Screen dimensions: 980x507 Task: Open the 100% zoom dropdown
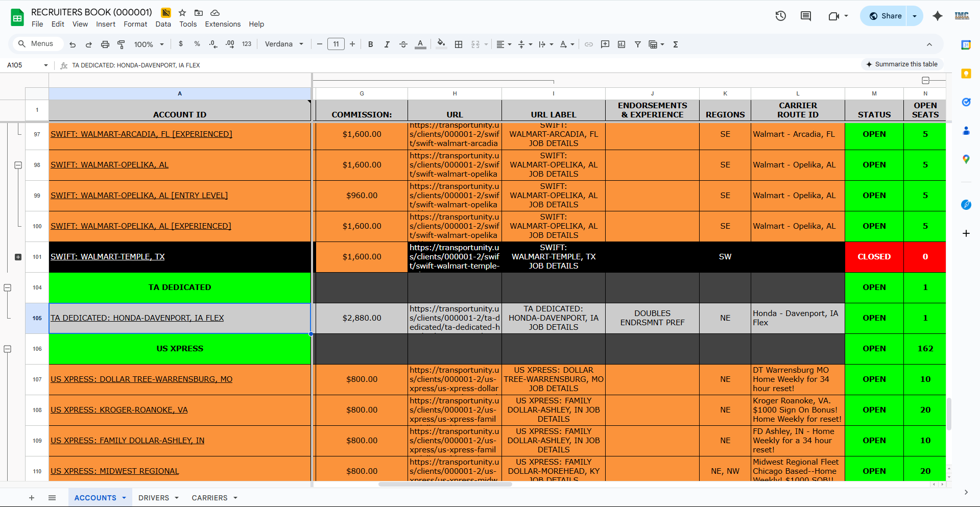click(x=149, y=44)
